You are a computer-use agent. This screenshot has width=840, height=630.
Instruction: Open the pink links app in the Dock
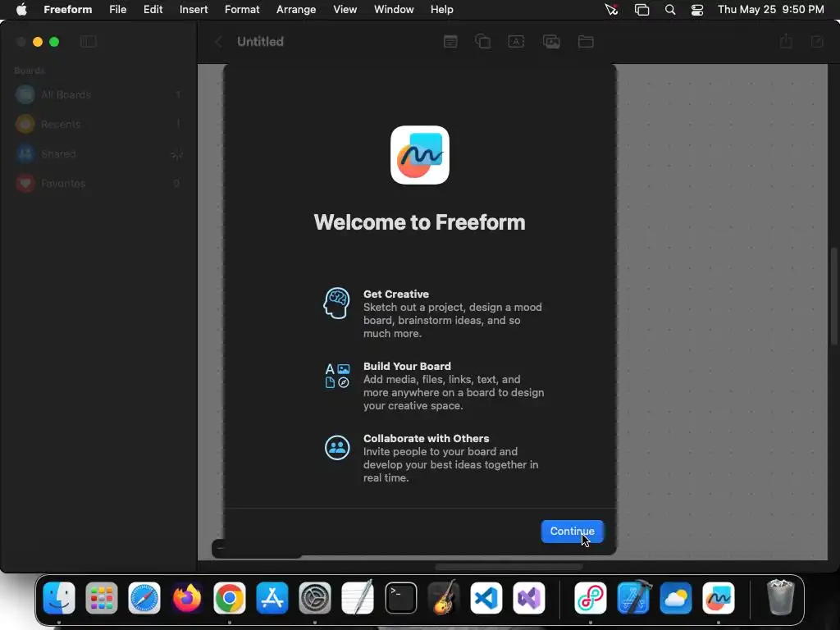coord(591,598)
